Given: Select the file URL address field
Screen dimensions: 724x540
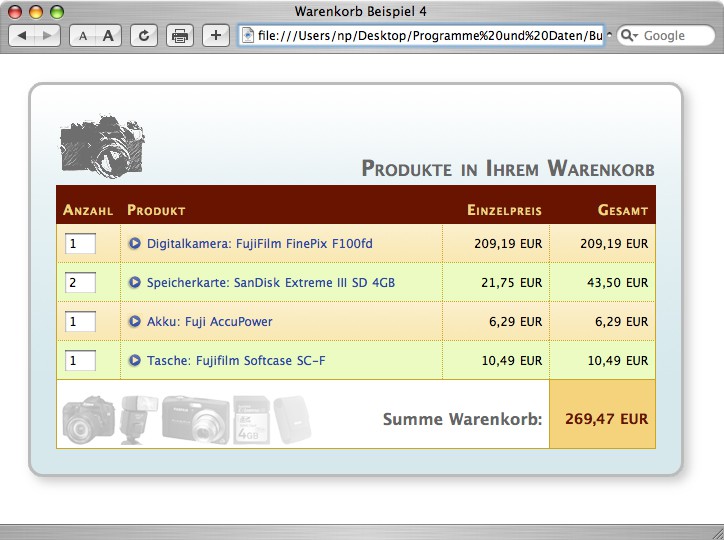Looking at the screenshot, I should [421, 36].
